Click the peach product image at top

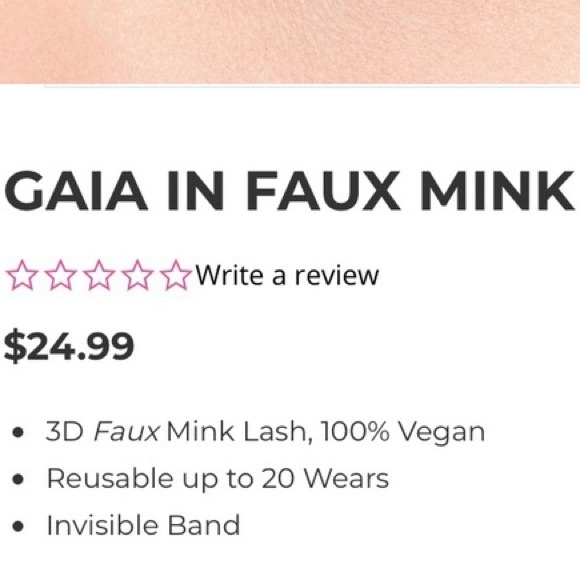[x=290, y=42]
